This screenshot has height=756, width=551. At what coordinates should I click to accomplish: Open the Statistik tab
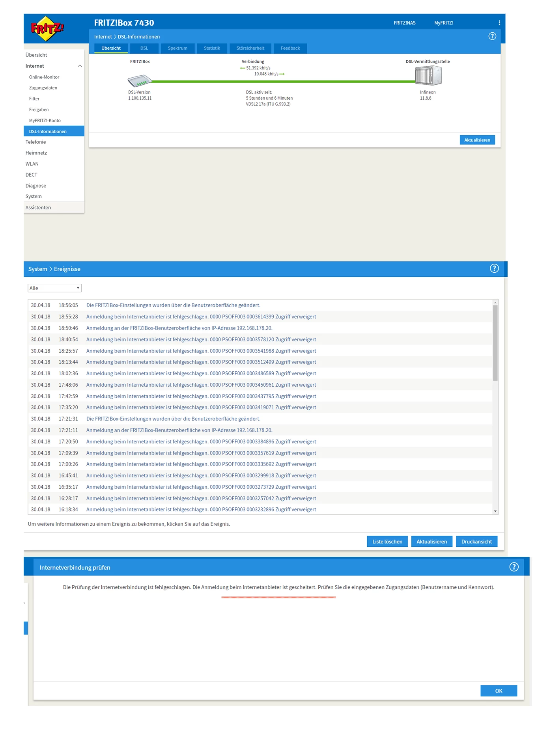click(212, 48)
